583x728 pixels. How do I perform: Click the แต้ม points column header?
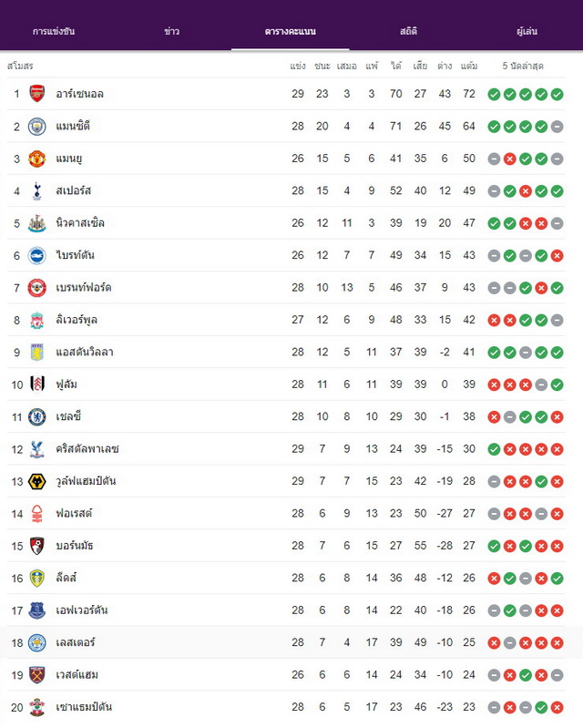click(469, 66)
